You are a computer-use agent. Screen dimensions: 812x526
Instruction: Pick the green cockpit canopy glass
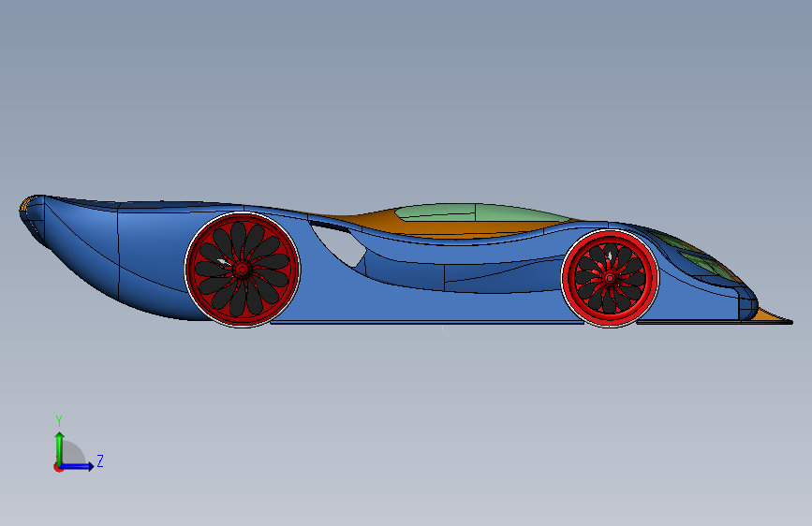(x=481, y=212)
